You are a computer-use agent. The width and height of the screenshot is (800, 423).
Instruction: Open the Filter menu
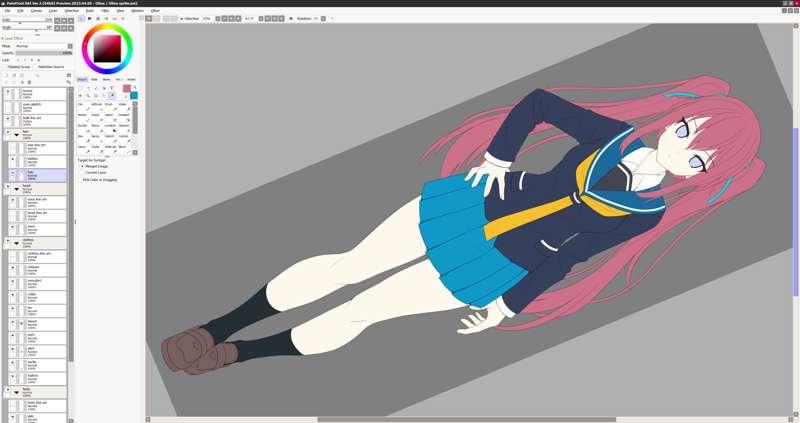[105, 10]
